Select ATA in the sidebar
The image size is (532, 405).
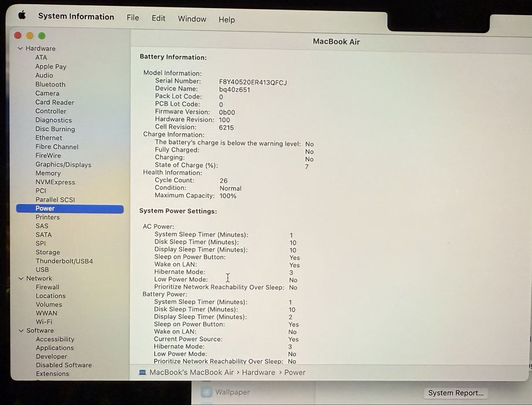(41, 57)
